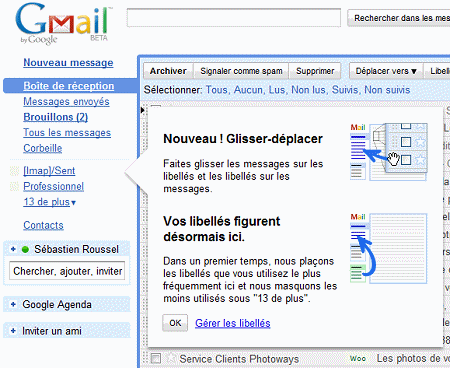Click the [Imap]/Sent label color square
This screenshot has width=450, height=368.
pyautogui.click(x=14, y=171)
